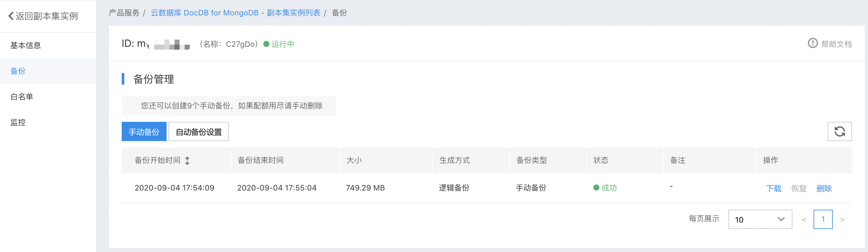Open the per-page count dropdown showing 10
The height and width of the screenshot is (252, 868).
point(760,219)
